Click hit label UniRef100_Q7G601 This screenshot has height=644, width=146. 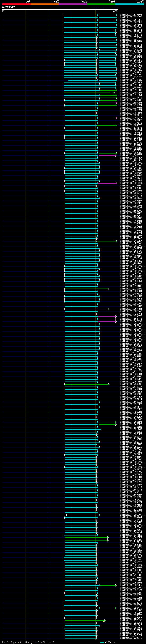click(131, 37)
